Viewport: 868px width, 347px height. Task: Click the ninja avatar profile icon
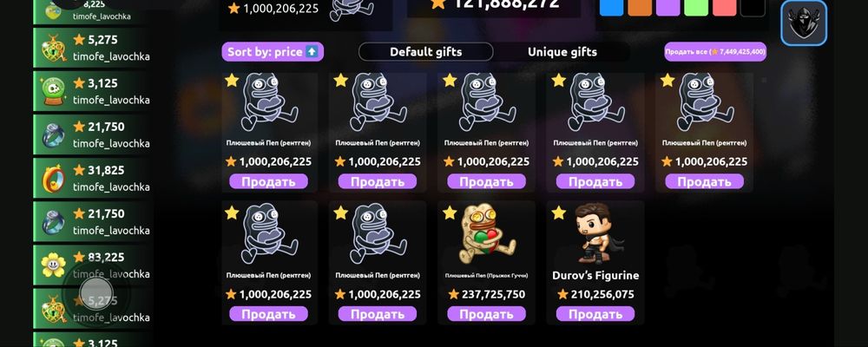pos(803,23)
